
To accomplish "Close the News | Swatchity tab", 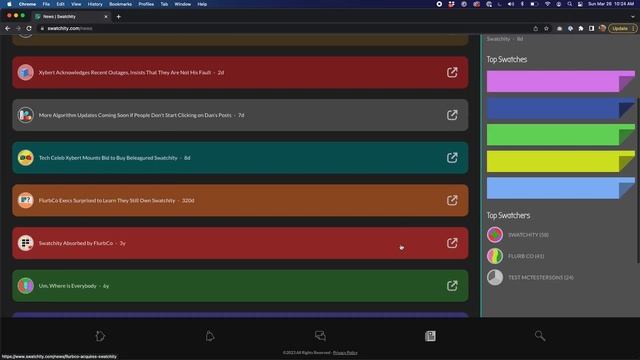I will point(106,17).
